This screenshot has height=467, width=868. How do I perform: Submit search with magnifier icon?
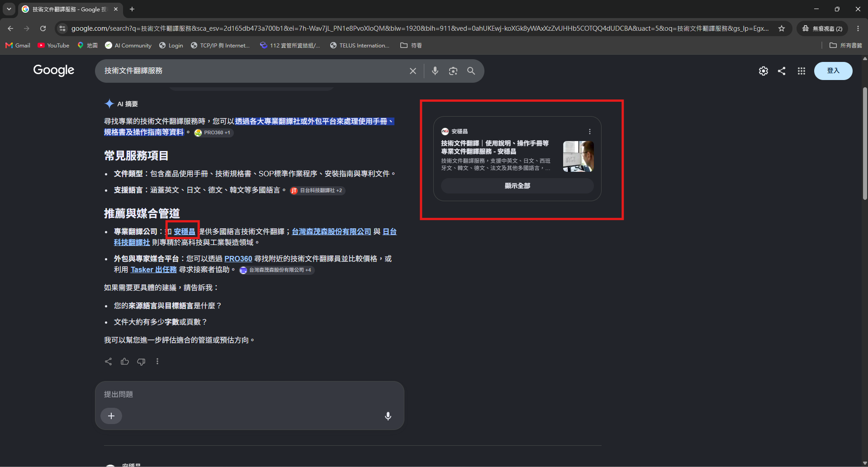(471, 71)
